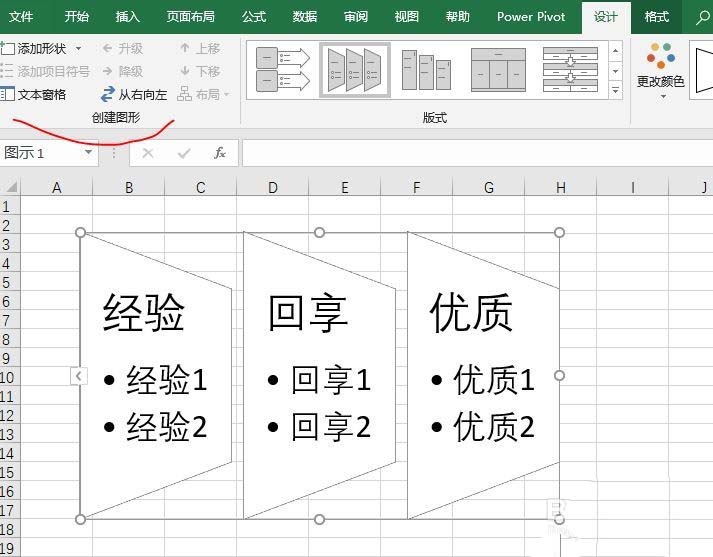Click bullet text 优质1
Image resolution: width=713 pixels, height=557 pixels.
point(494,379)
